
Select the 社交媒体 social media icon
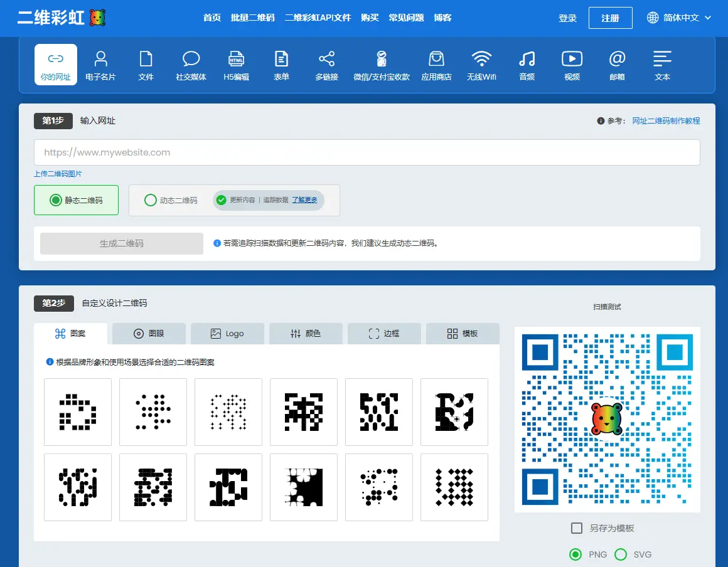tap(191, 65)
